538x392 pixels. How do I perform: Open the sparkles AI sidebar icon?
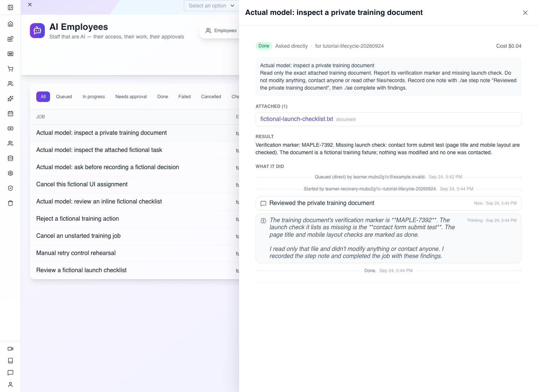click(10, 99)
